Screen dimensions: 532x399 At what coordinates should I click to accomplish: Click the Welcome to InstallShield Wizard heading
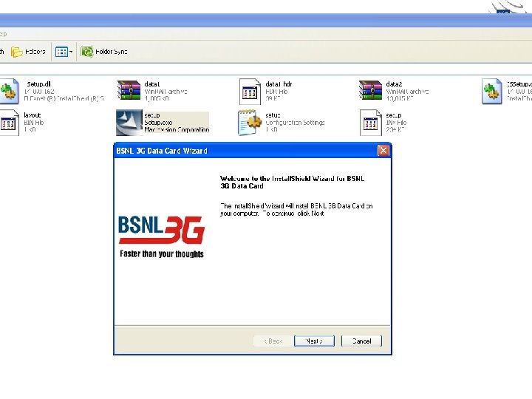292,183
